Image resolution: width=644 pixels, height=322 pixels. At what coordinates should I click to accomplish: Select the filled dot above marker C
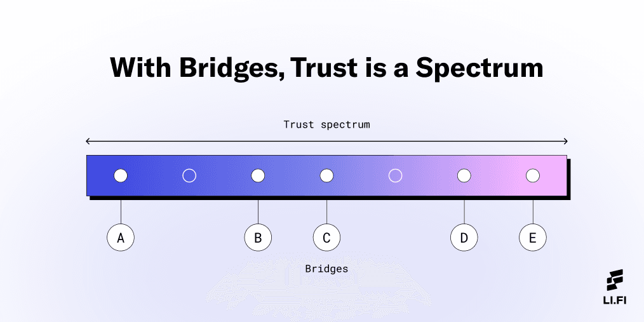point(326,175)
